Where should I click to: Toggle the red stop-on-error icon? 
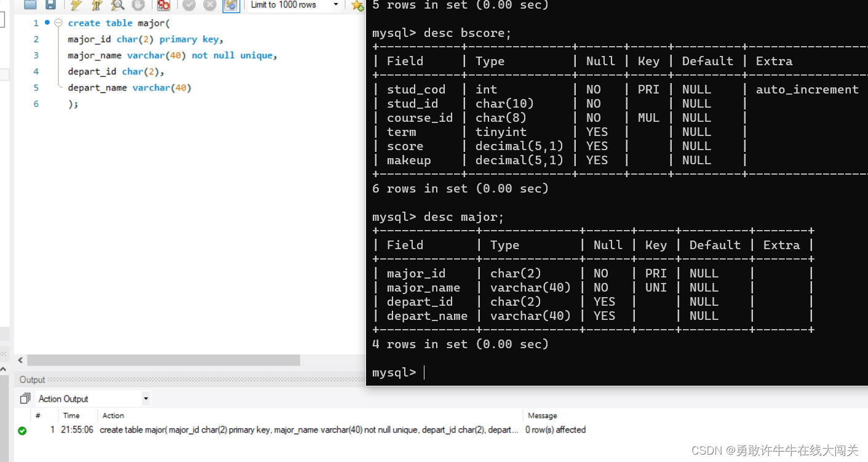(x=164, y=5)
